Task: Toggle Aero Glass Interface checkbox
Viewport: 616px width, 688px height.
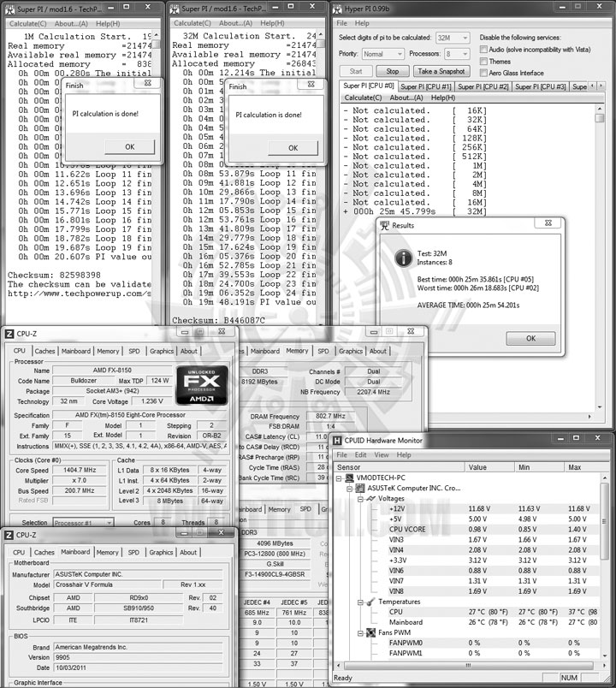Action: tap(483, 73)
